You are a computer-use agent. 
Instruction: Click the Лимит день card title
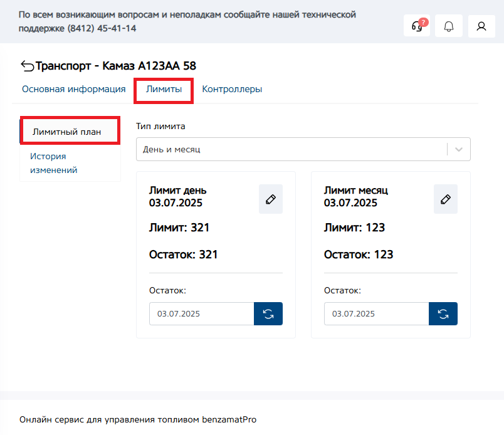(x=177, y=191)
